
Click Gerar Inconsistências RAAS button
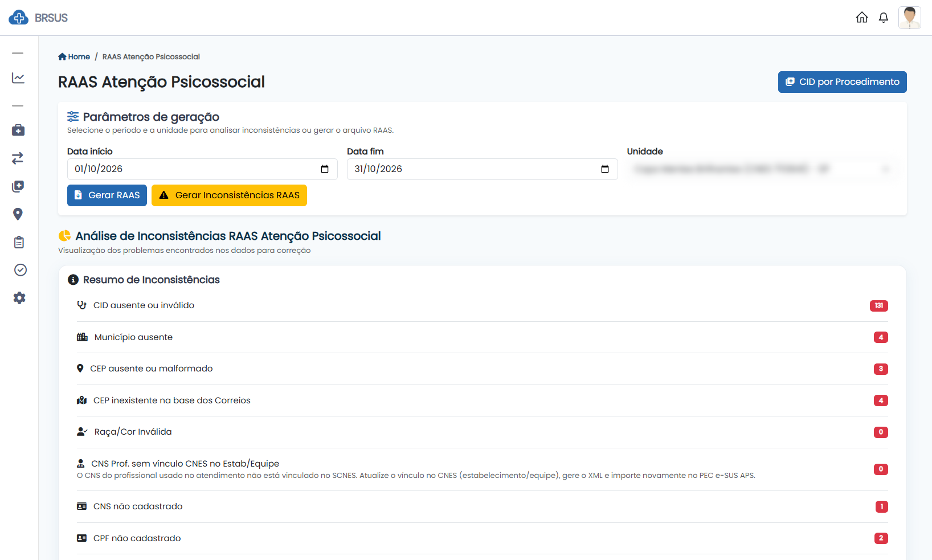pos(229,195)
